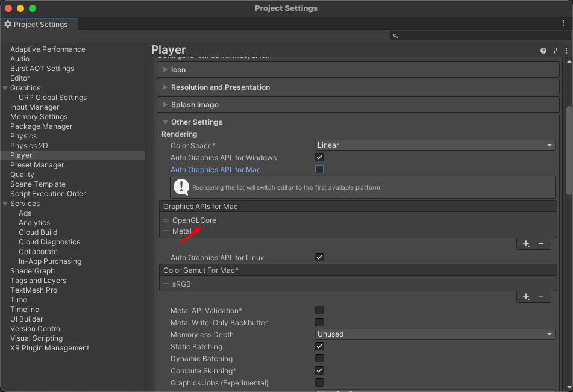Open URP Global Settings
This screenshot has height=392, width=573.
click(x=52, y=98)
